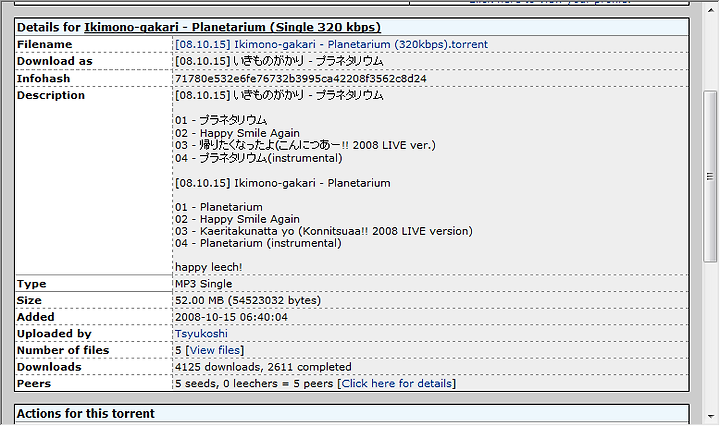The width and height of the screenshot is (720, 426).
Task: Click the Added row label
Action: click(36, 317)
